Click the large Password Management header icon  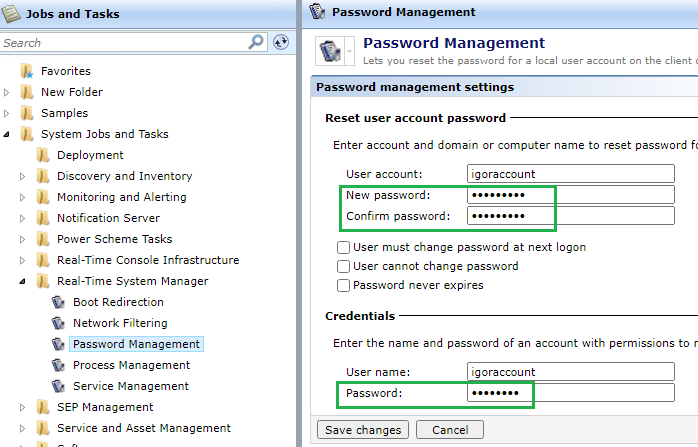[330, 51]
